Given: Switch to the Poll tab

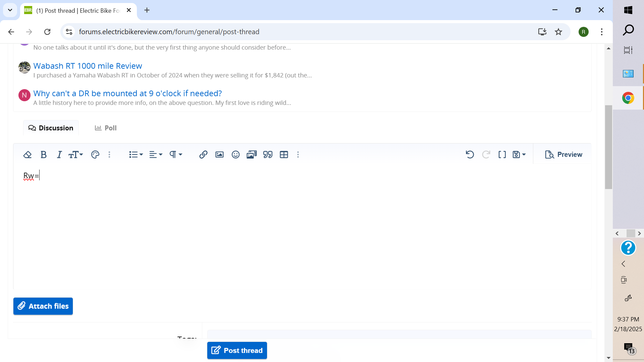Looking at the screenshot, I should tap(106, 128).
